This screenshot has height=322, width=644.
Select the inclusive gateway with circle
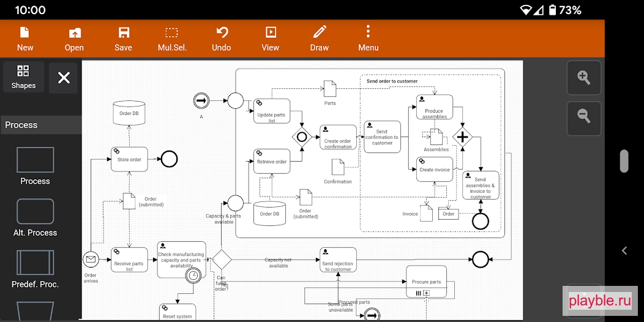pyautogui.click(x=302, y=137)
